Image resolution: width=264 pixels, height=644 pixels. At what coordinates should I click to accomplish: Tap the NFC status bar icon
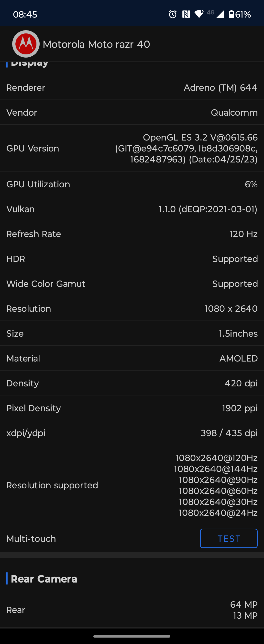pyautogui.click(x=186, y=14)
